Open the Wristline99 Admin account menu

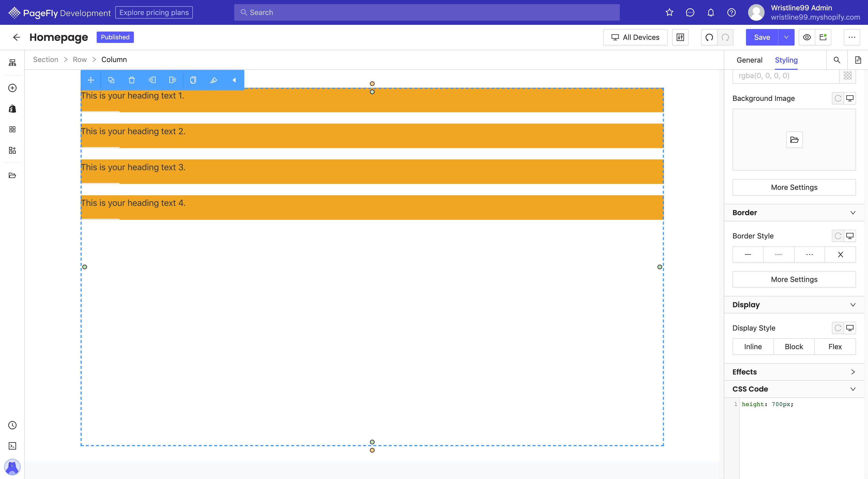[804, 12]
